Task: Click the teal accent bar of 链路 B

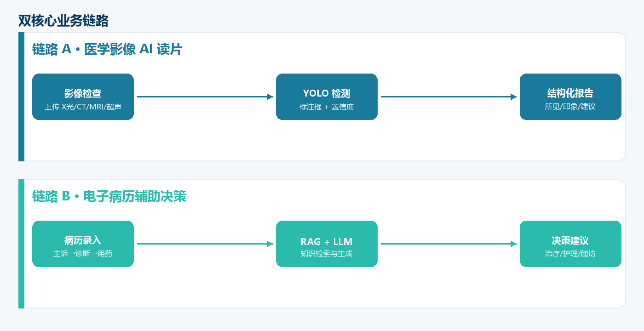Action: point(21,244)
